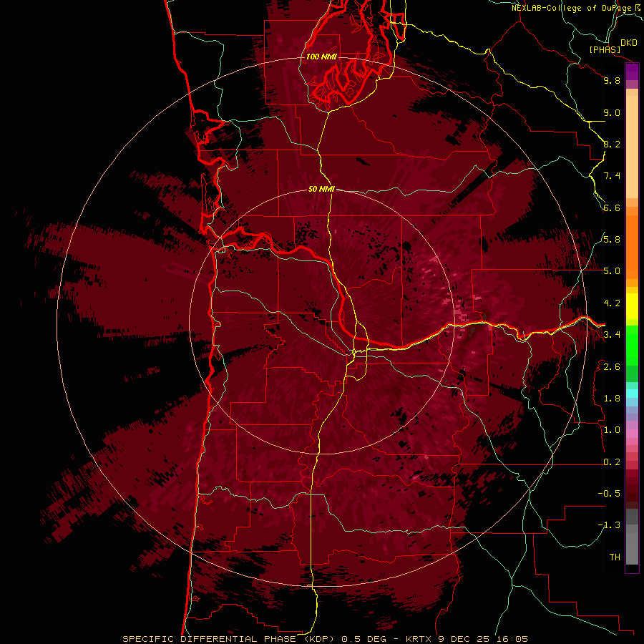Click the 6.6 scale label
644x644 pixels.
pos(612,208)
